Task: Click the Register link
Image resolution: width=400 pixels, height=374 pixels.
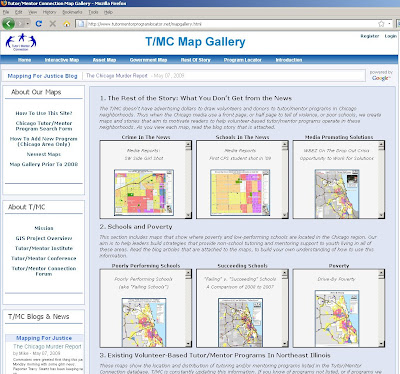Action: (370, 36)
